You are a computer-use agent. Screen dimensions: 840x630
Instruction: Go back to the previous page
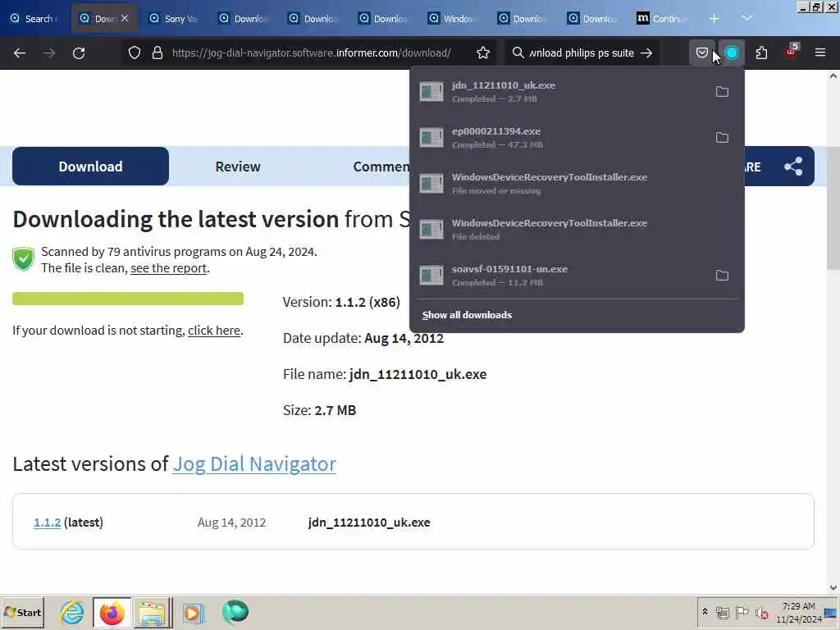(20, 53)
